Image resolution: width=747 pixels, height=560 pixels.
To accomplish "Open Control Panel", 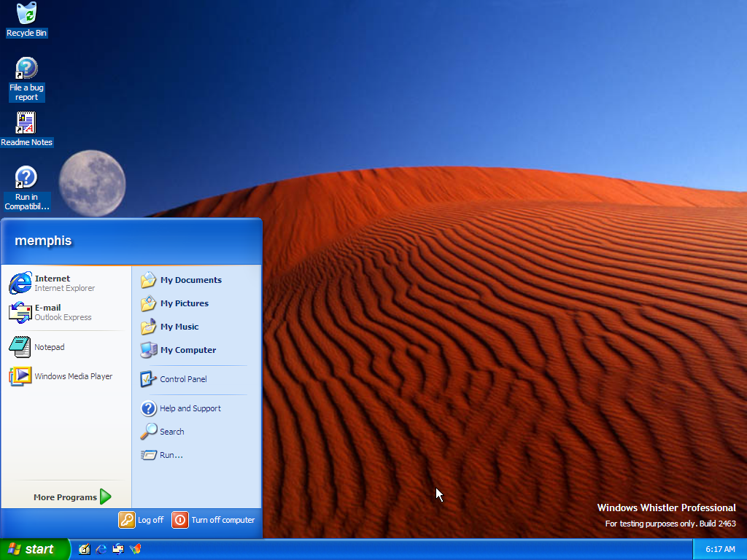I will [x=184, y=379].
